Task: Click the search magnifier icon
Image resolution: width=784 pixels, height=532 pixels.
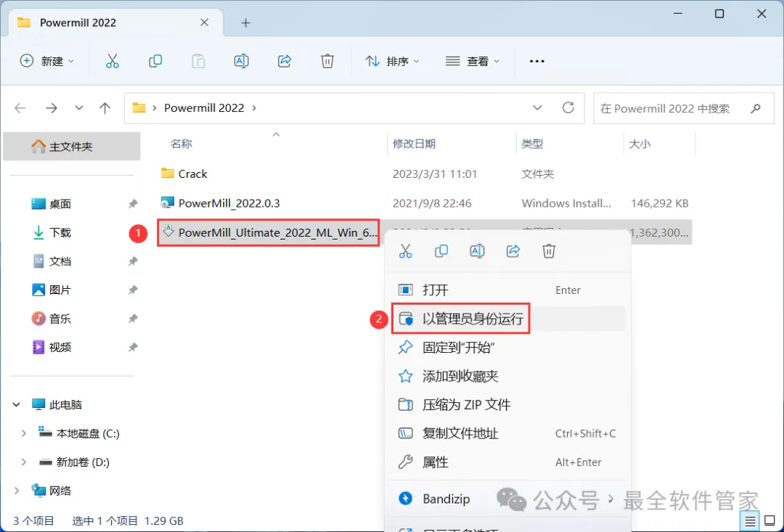Action: click(x=756, y=108)
